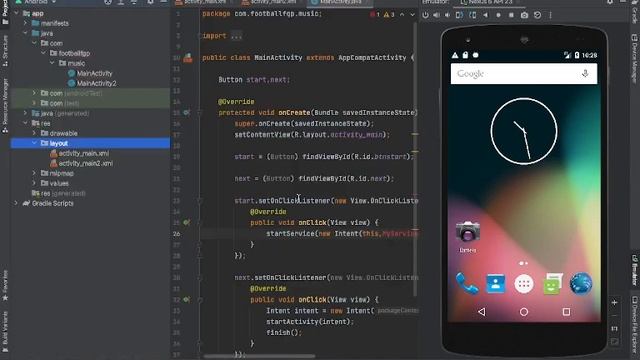
Task: Tap the Android back navigation button
Action: [482, 312]
